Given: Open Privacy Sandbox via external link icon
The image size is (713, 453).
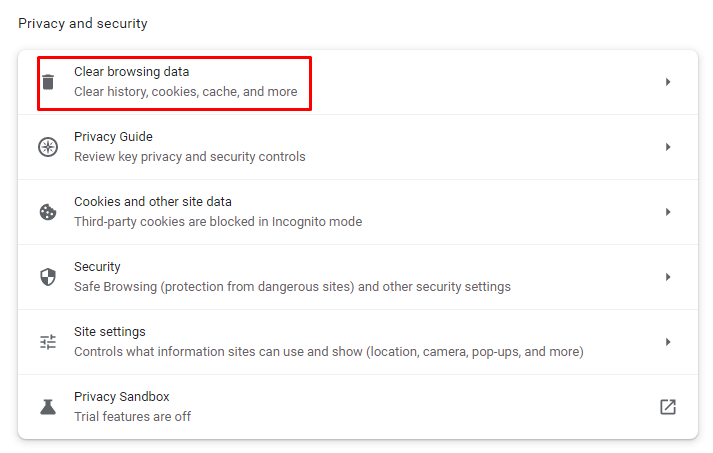Looking at the screenshot, I should (668, 407).
